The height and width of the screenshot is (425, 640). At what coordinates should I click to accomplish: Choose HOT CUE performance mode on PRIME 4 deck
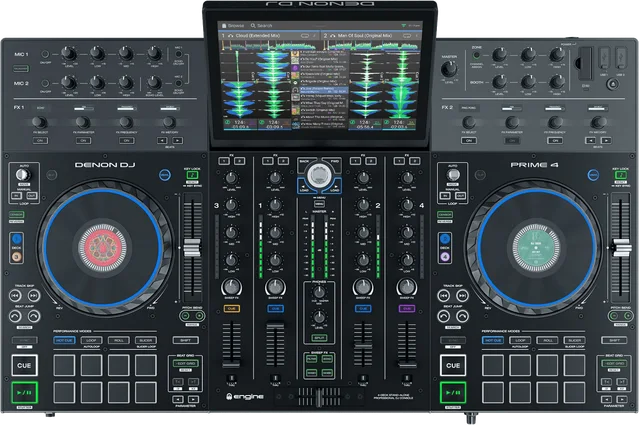493,340
